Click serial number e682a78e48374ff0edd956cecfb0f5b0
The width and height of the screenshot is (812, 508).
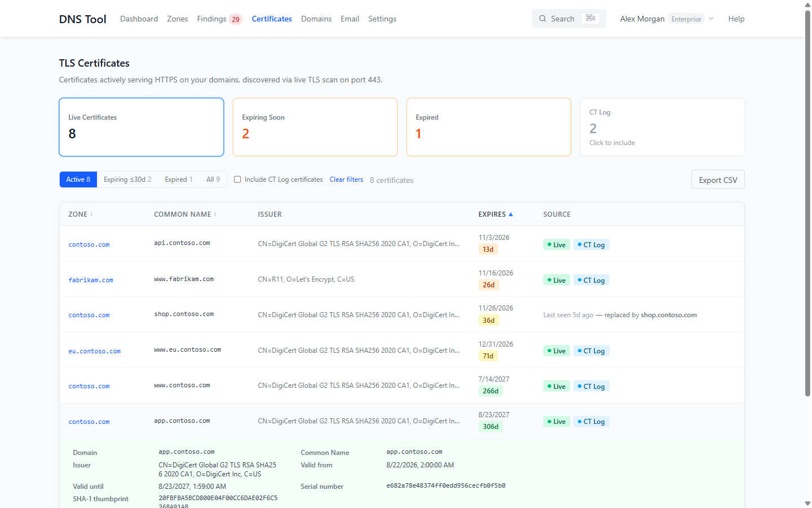point(446,485)
